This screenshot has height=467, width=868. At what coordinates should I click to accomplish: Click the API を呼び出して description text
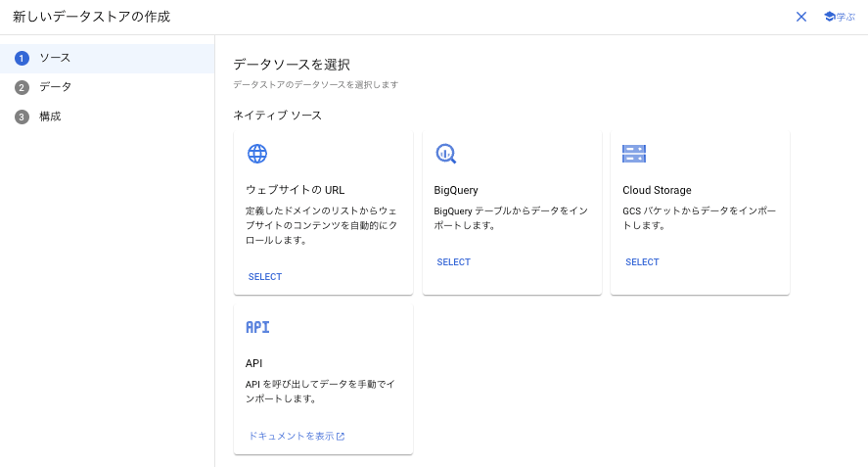tap(320, 391)
